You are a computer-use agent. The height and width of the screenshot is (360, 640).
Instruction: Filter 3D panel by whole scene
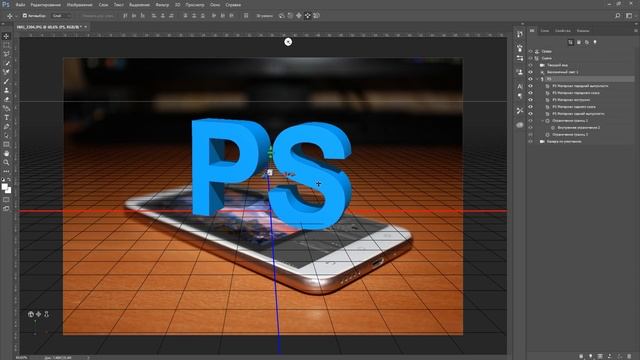571,42
